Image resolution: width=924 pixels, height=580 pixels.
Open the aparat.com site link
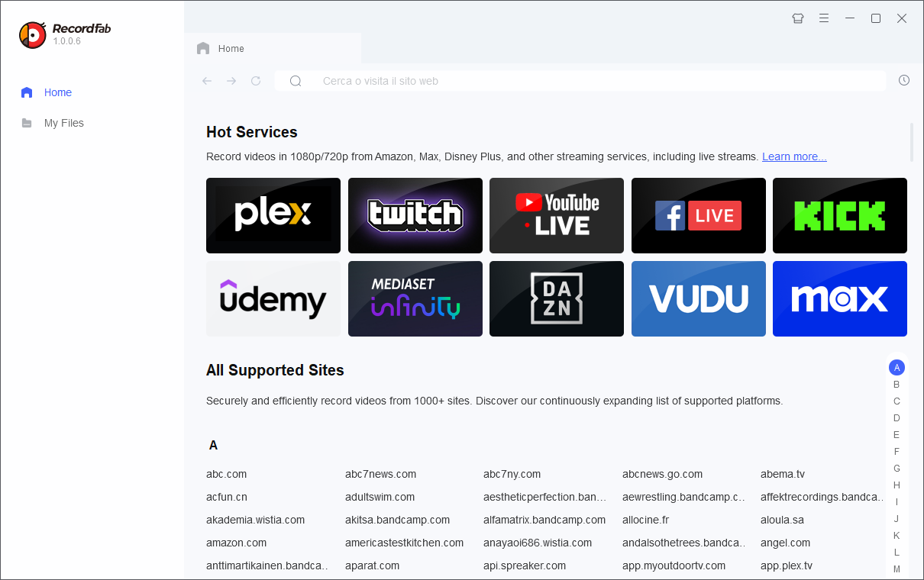click(x=372, y=565)
